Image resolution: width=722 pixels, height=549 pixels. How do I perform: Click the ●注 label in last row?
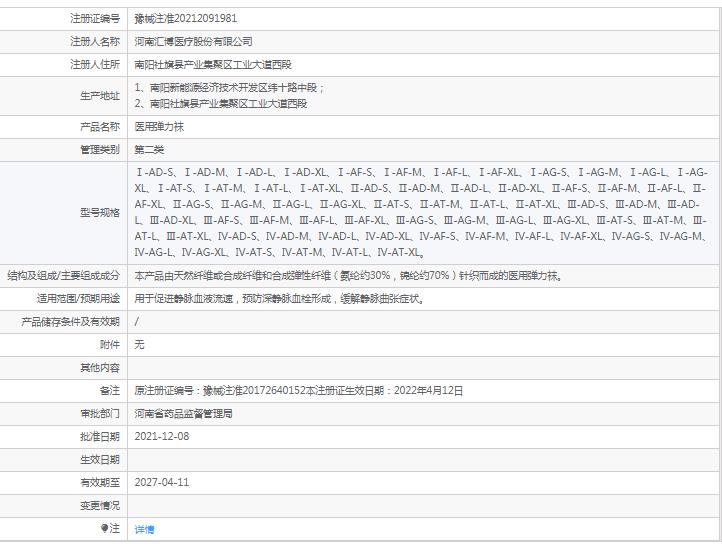110,529
